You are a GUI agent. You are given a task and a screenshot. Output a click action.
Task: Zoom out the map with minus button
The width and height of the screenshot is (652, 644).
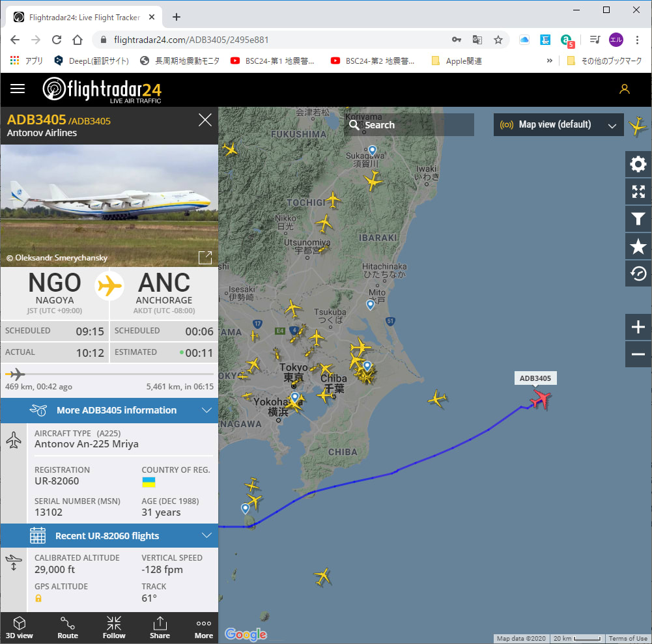pyautogui.click(x=638, y=354)
